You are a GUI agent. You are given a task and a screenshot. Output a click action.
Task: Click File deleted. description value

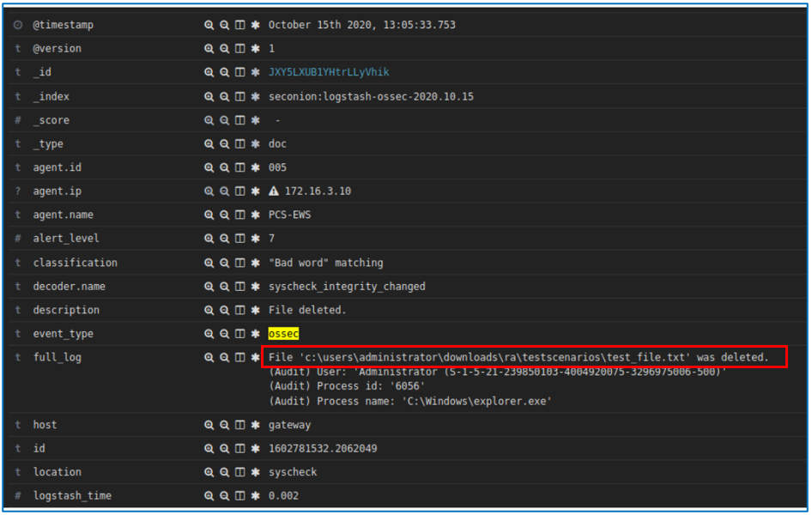tap(307, 310)
